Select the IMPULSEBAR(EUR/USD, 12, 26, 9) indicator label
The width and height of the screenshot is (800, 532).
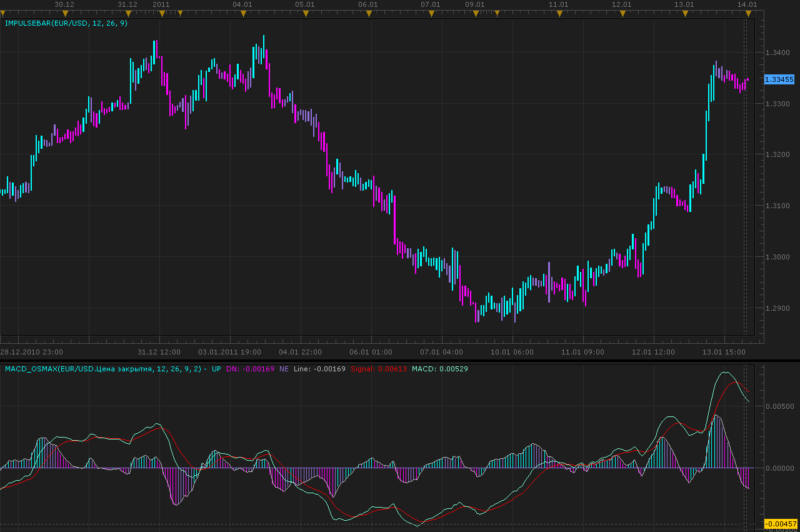coord(66,23)
